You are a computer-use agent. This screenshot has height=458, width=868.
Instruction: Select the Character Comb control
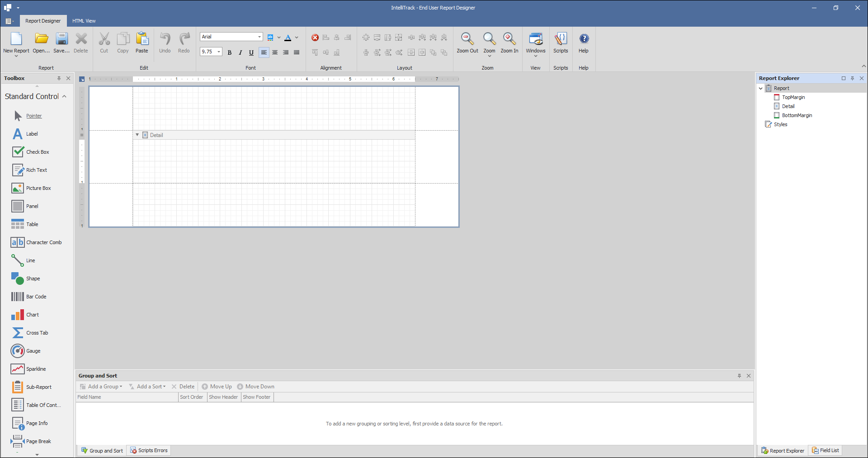click(x=44, y=242)
